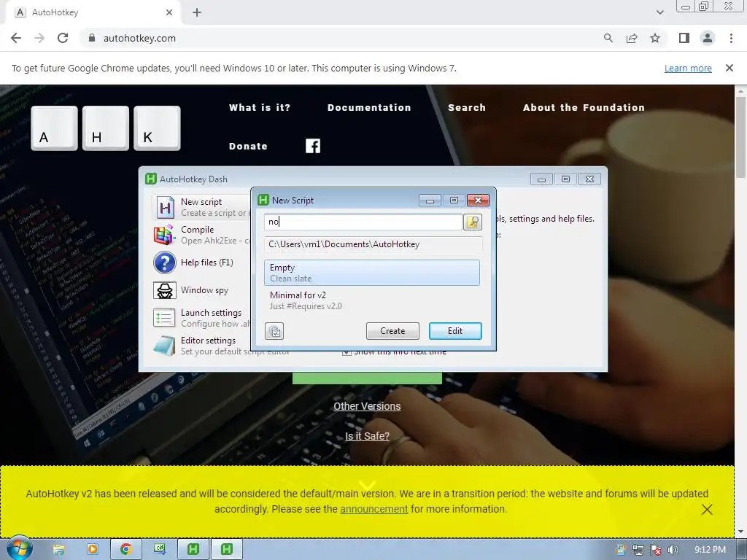This screenshot has width=747, height=560.
Task: Click Chrome icon in the taskbar
Action: click(125, 550)
